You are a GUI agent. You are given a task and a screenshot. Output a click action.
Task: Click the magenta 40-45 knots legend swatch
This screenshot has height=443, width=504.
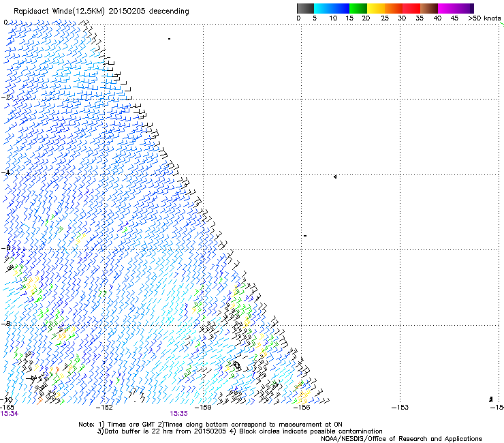pos(447,8)
